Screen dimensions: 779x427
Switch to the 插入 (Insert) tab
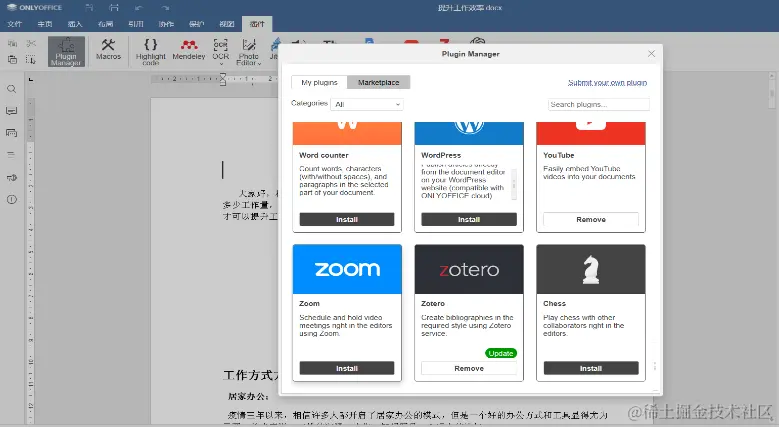pyautogui.click(x=75, y=24)
